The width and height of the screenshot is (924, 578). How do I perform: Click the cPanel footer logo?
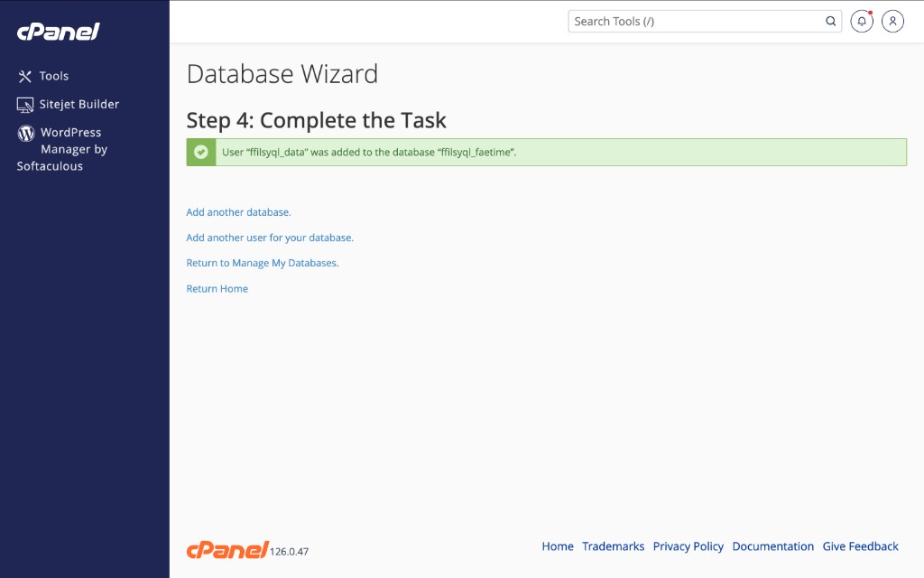click(x=227, y=549)
